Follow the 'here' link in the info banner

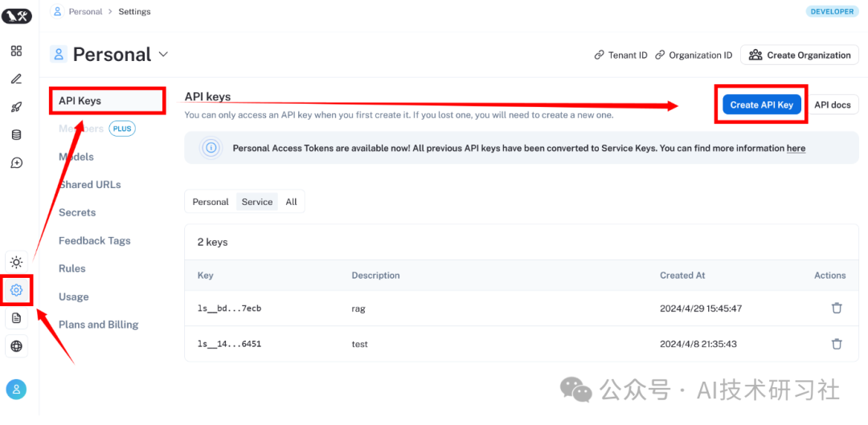[x=796, y=149]
